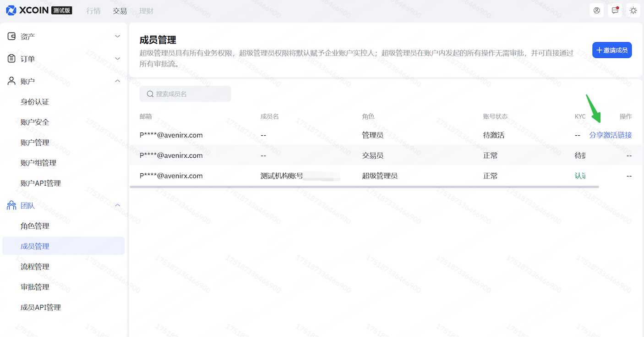
Task: Open 账户API管理 in the sidebar
Action: pos(41,183)
